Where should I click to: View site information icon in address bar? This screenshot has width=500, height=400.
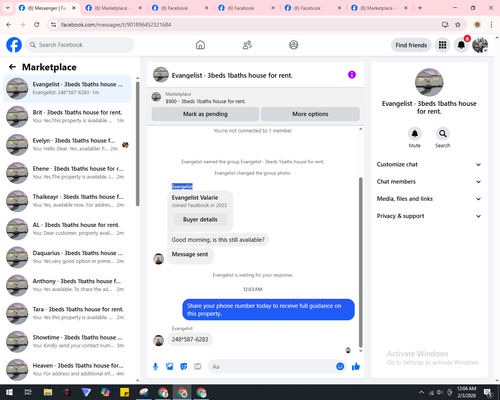tap(53, 25)
